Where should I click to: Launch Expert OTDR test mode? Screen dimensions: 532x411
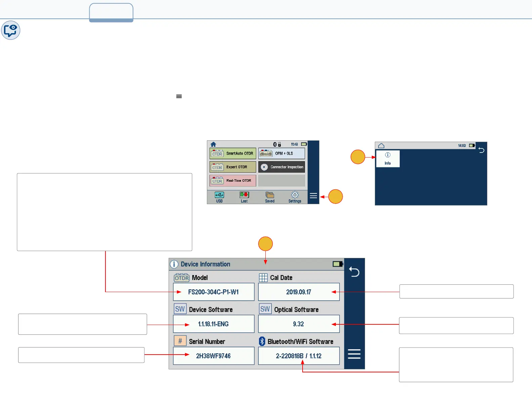233,167
